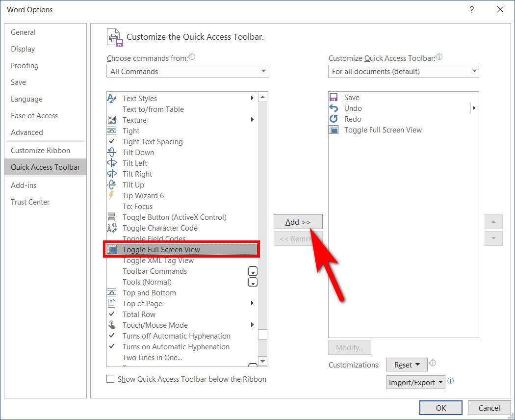Enable Show Quick Access Toolbar below the Ribbon
Screen dimensions: 515x420
(110, 379)
